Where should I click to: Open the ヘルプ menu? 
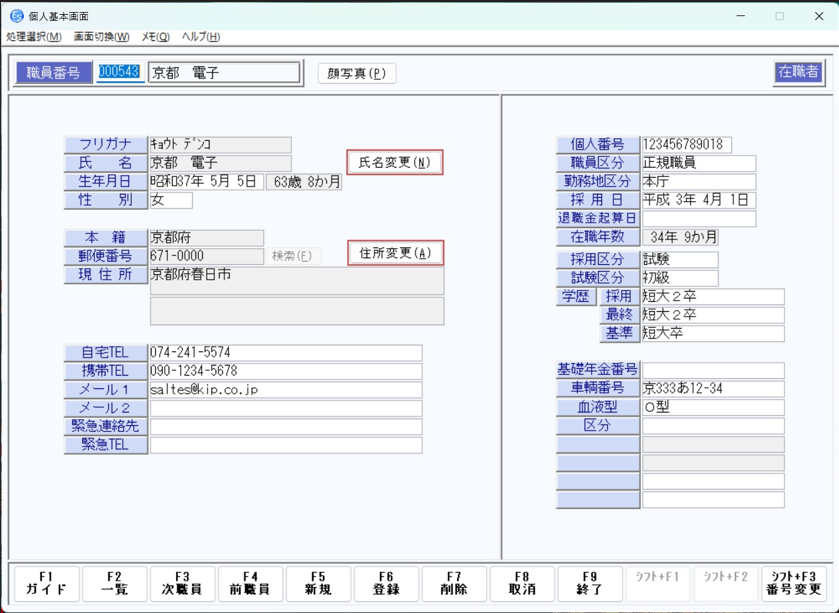pyautogui.click(x=200, y=37)
